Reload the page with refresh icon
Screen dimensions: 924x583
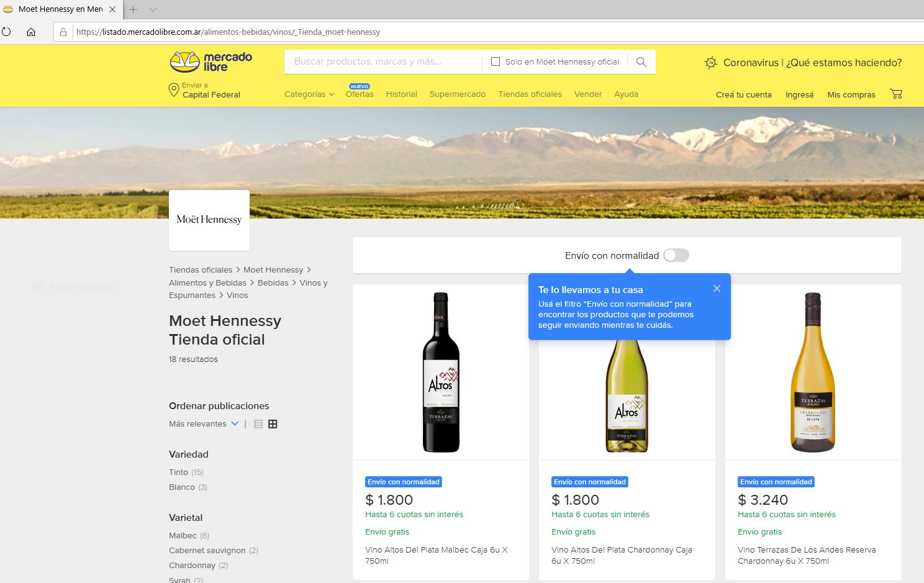point(7,32)
